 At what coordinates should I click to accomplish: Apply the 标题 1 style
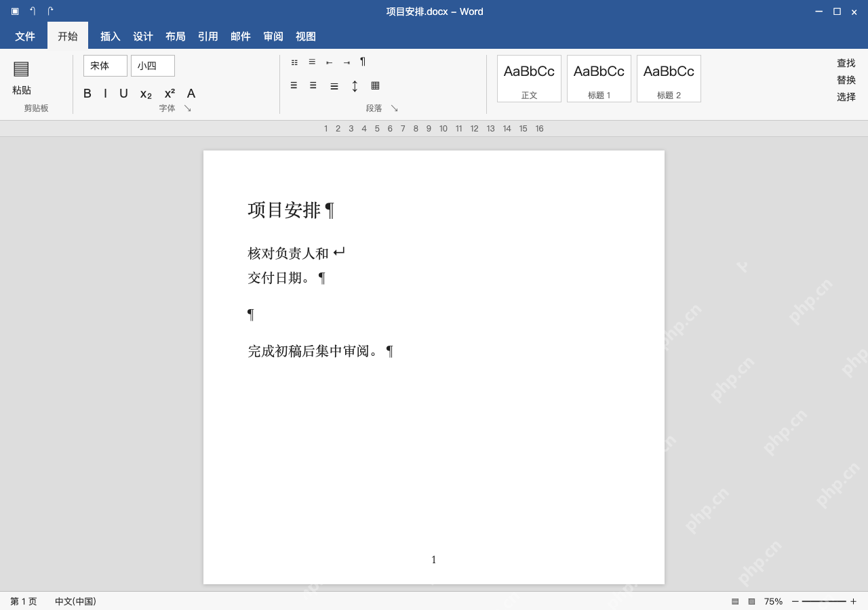[599, 79]
